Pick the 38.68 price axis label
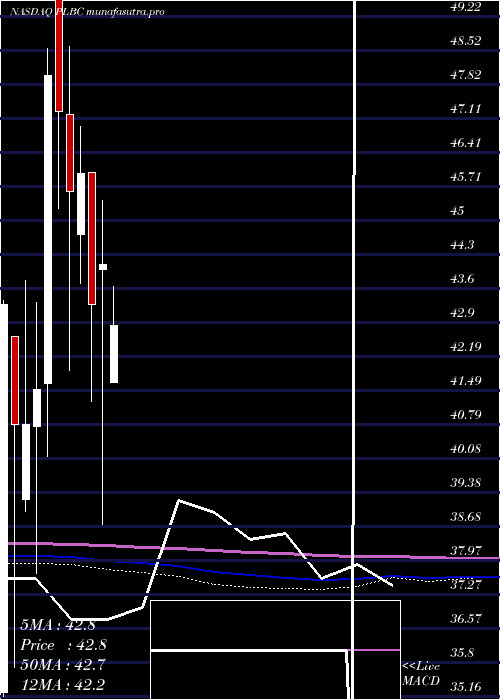This screenshot has width=500, height=700. pyautogui.click(x=466, y=517)
